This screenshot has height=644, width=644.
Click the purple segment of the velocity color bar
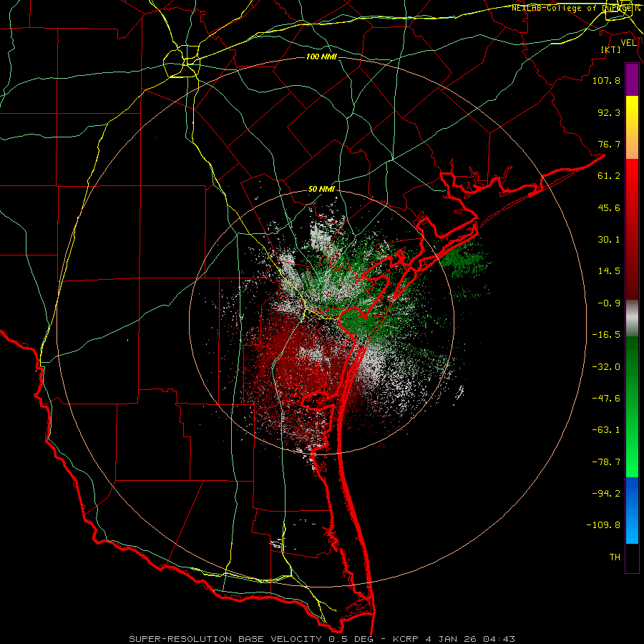(x=632, y=80)
